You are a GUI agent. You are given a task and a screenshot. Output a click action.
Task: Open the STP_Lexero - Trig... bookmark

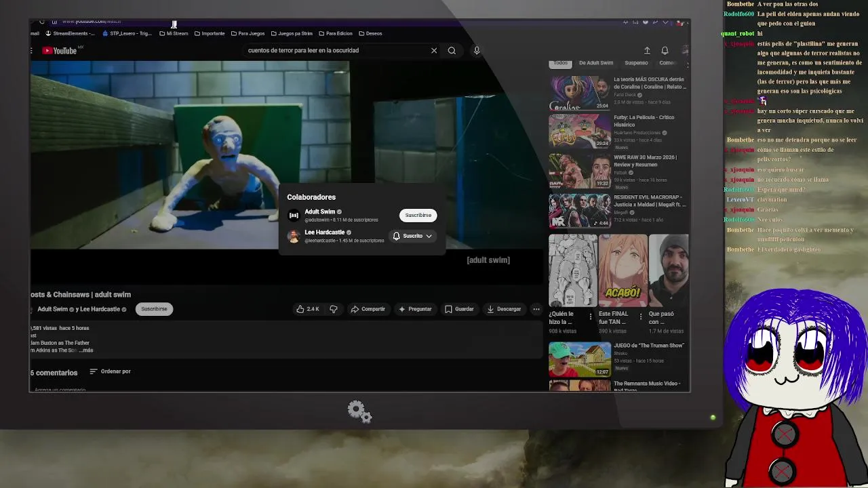pyautogui.click(x=127, y=33)
